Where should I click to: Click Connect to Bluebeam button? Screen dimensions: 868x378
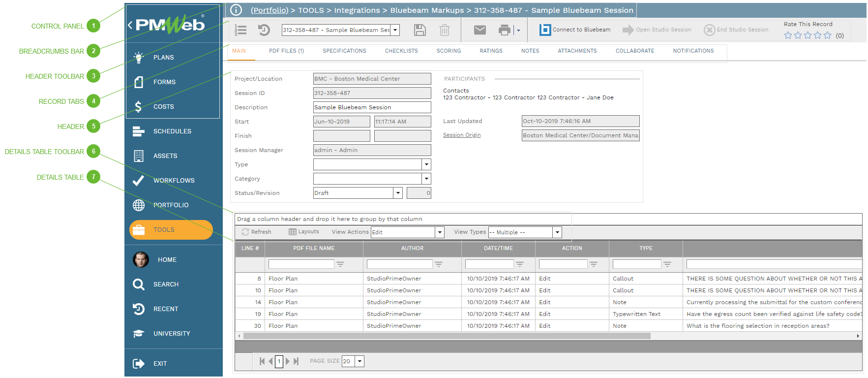pos(575,30)
